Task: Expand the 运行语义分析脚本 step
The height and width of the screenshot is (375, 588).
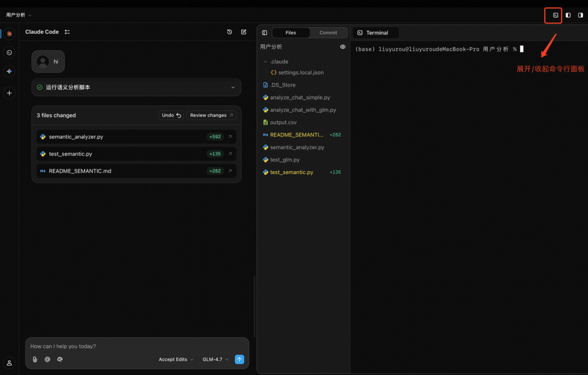Action: [137, 87]
